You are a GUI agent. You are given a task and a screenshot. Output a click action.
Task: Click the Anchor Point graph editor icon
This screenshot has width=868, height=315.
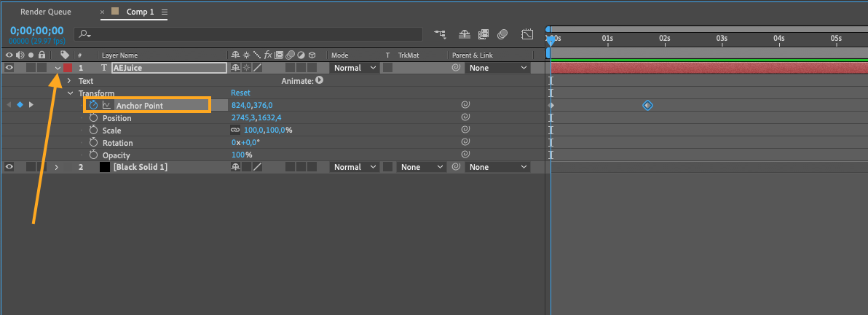[x=107, y=106]
